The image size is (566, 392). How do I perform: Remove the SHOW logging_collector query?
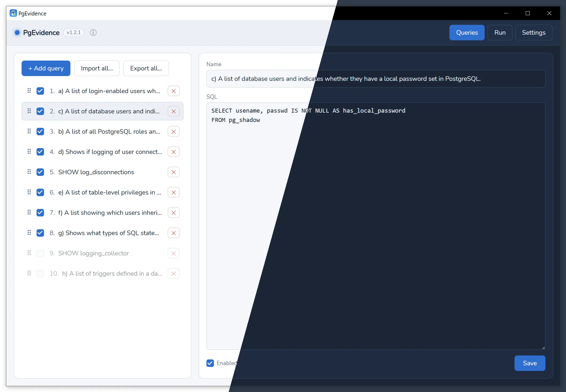point(174,253)
